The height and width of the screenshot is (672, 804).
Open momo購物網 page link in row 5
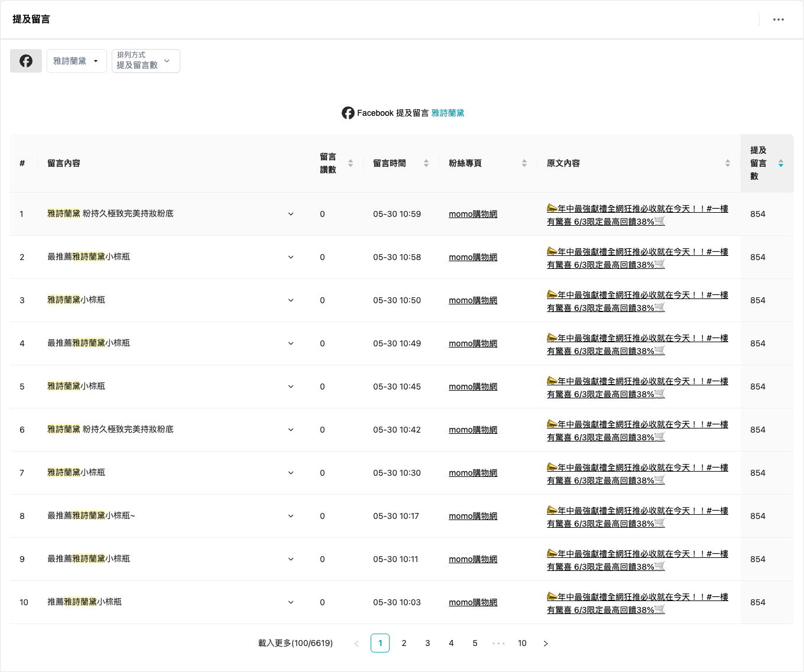[473, 387]
